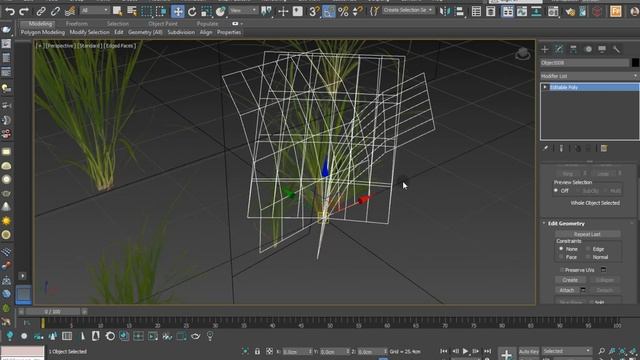640x360 pixels.
Task: Enable the Preserve UVs checkbox
Action: coord(562,270)
